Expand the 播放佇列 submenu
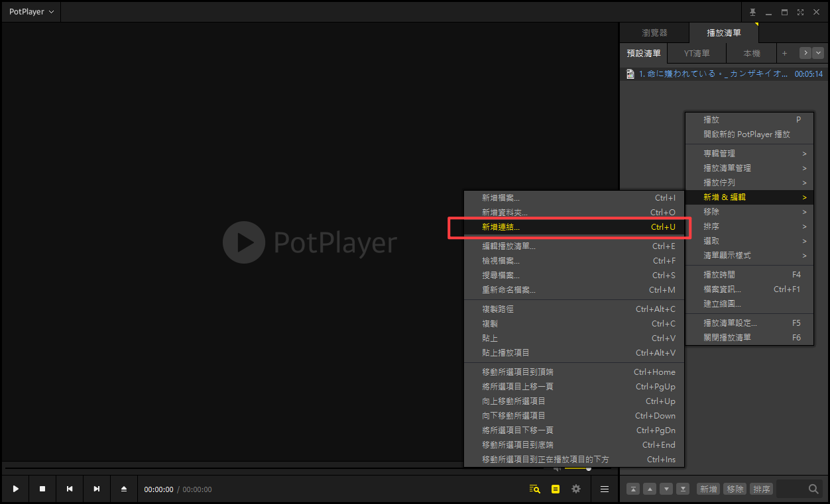830x504 pixels. [749, 183]
